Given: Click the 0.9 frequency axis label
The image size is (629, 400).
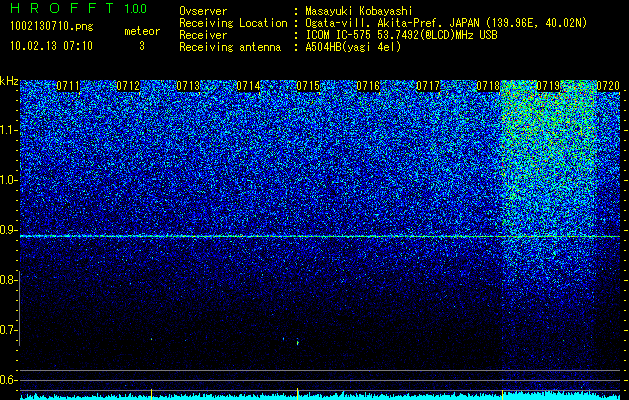Looking at the screenshot, I should point(8,230).
